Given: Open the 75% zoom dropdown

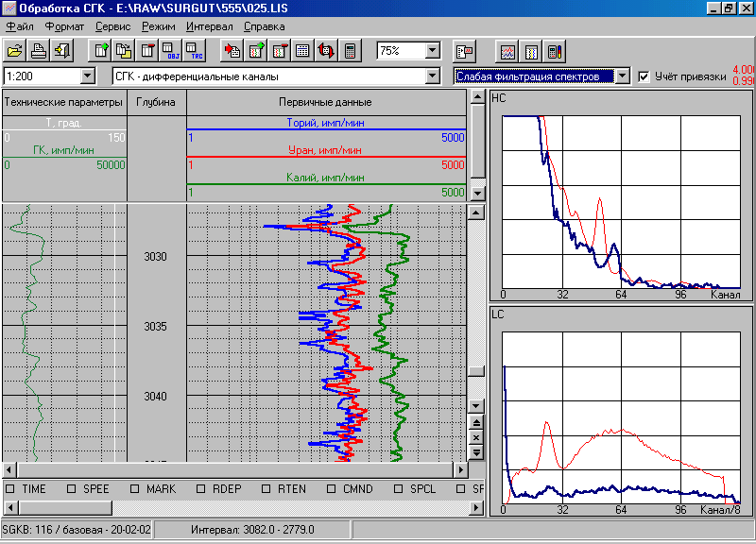Looking at the screenshot, I should [432, 50].
